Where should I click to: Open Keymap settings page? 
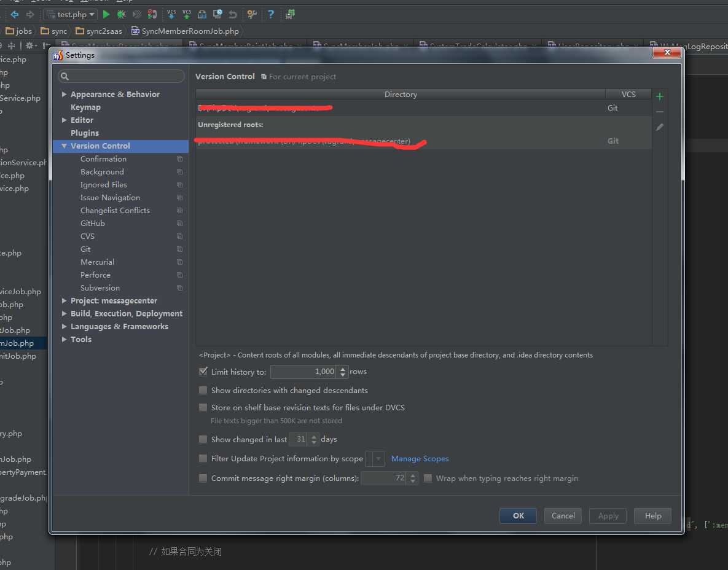tap(85, 107)
